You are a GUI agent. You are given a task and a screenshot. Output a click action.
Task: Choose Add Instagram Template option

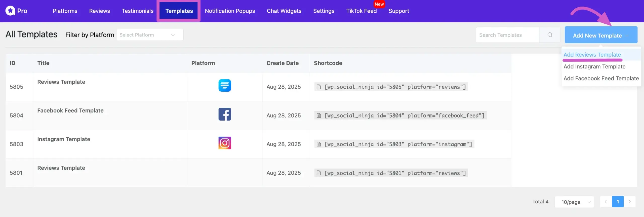click(x=594, y=66)
